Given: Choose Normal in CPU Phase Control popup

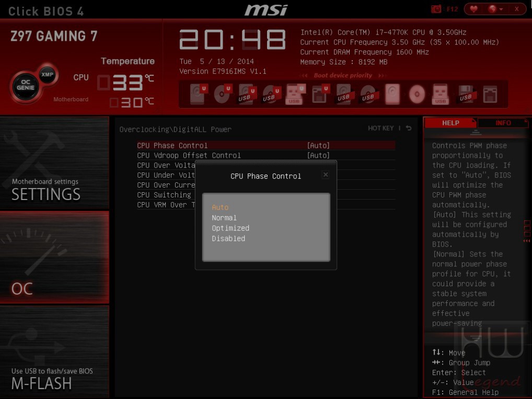Looking at the screenshot, I should (x=224, y=218).
